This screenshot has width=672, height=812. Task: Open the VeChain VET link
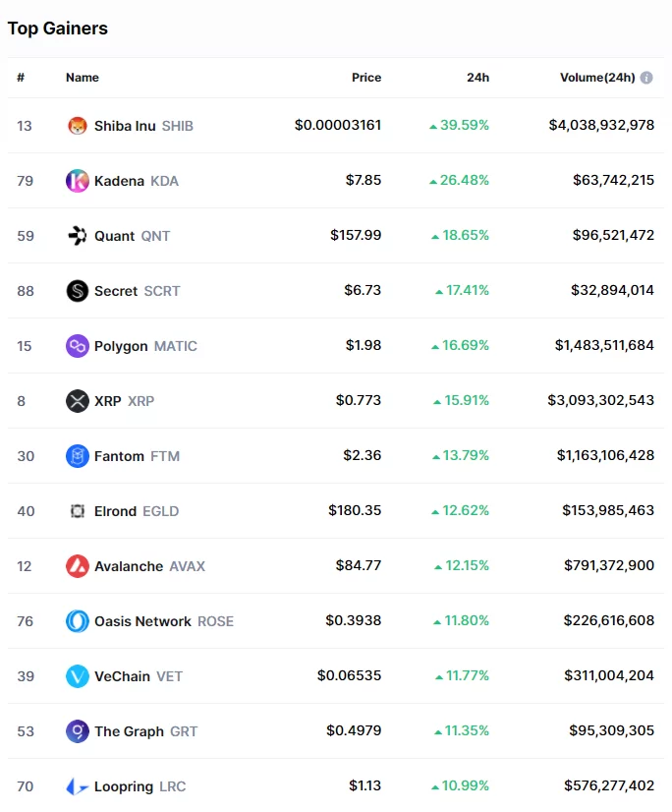[138, 676]
